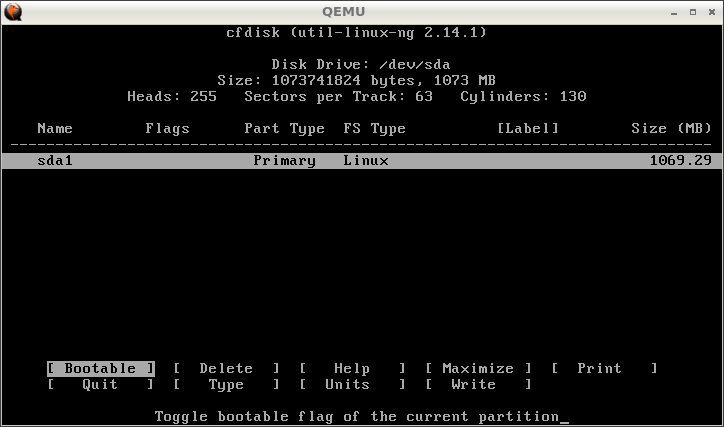Click the Primary part type cell
Image resolution: width=724 pixels, height=427 pixels.
pyautogui.click(x=284, y=161)
